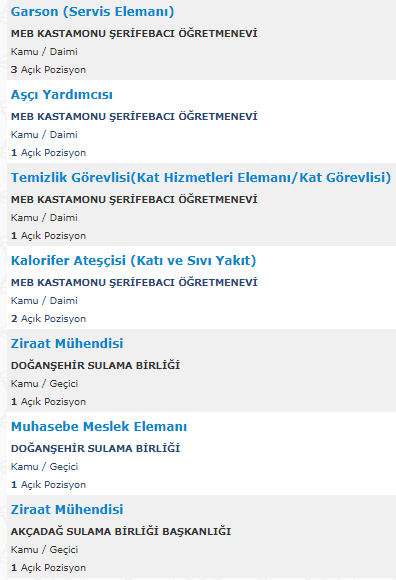Viewport: 396px width, 580px height.
Task: Click Kamu / Daimi under Aşçı Yardımcısı
Action: pyautogui.click(x=44, y=135)
